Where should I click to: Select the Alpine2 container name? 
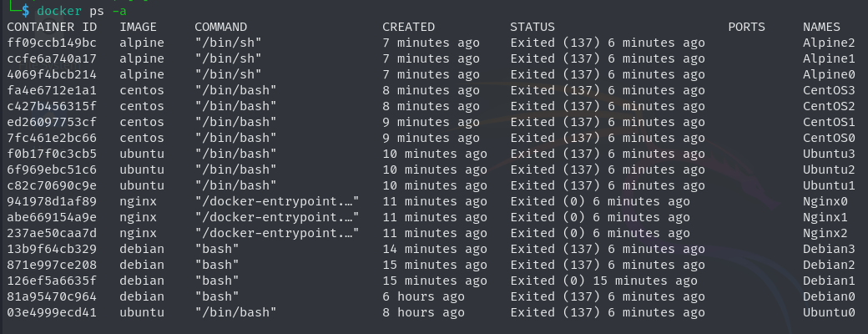829,43
